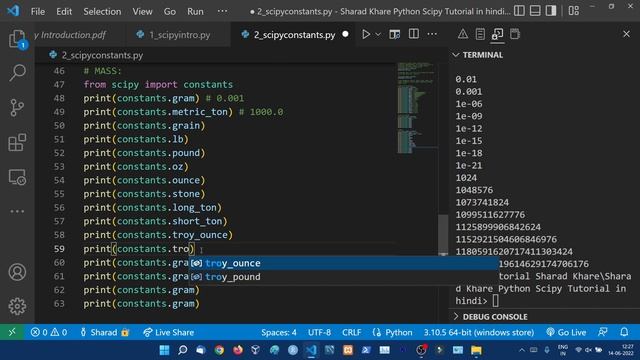Show hidden menu bar items

pos(222,11)
